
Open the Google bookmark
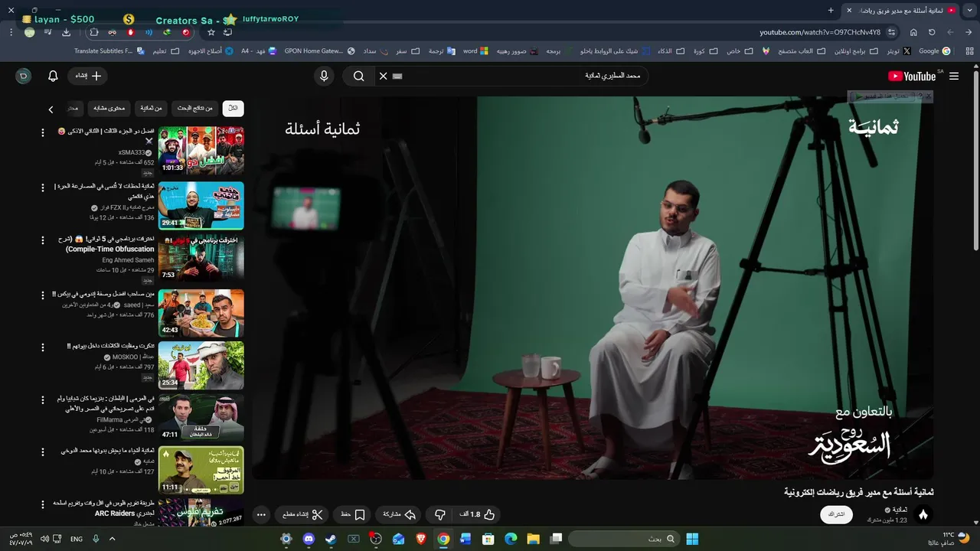tap(934, 51)
